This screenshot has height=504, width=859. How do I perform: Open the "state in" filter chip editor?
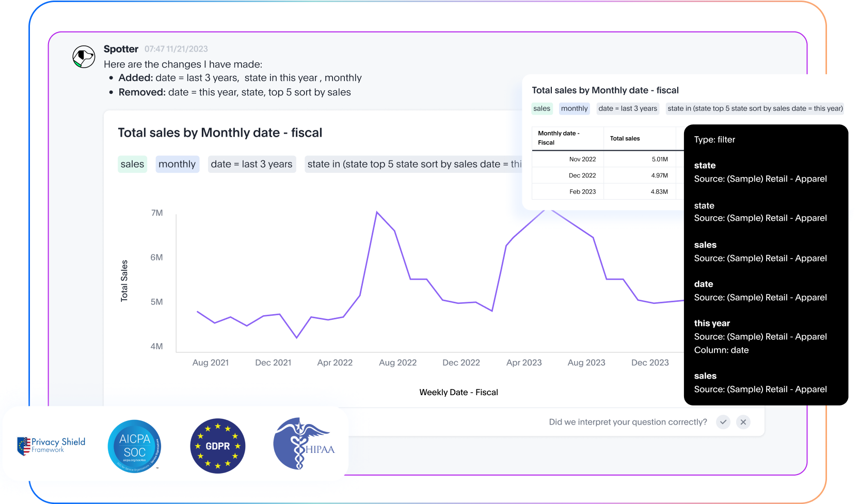pos(413,164)
